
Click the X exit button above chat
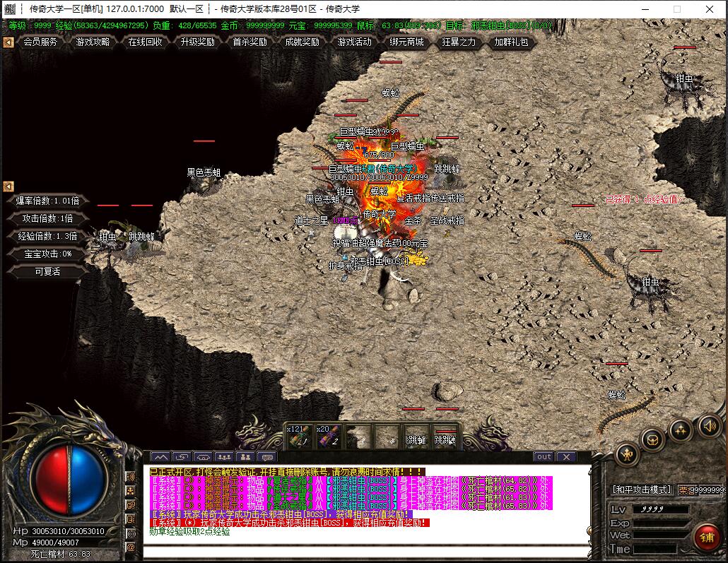click(x=566, y=457)
